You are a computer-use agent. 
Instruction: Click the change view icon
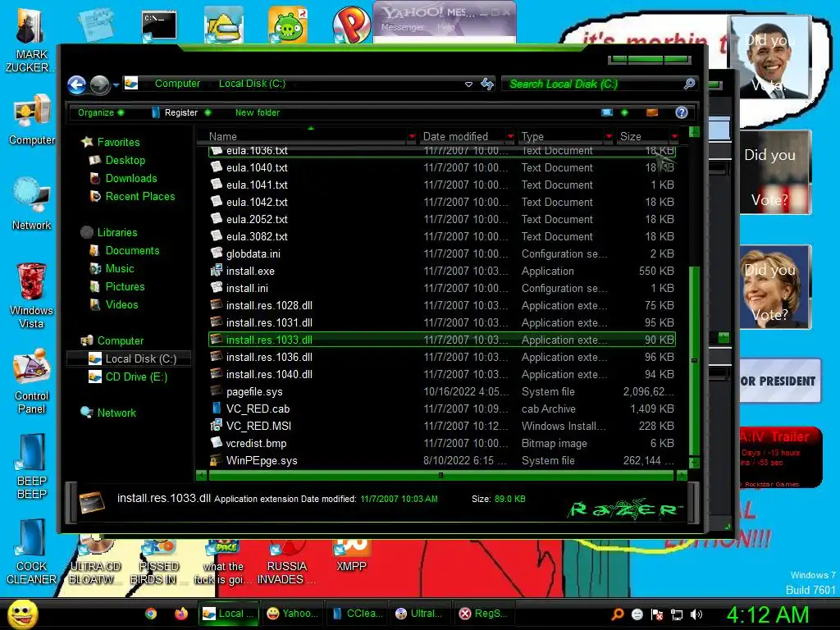point(607,112)
